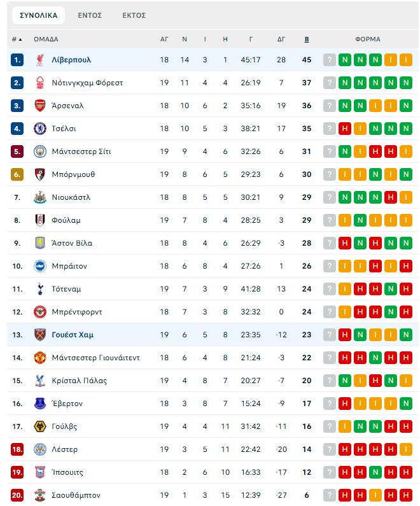This screenshot has width=420, height=506.
Task: Switch to the ΕΝΤΟΣ tab
Action: coord(90,15)
